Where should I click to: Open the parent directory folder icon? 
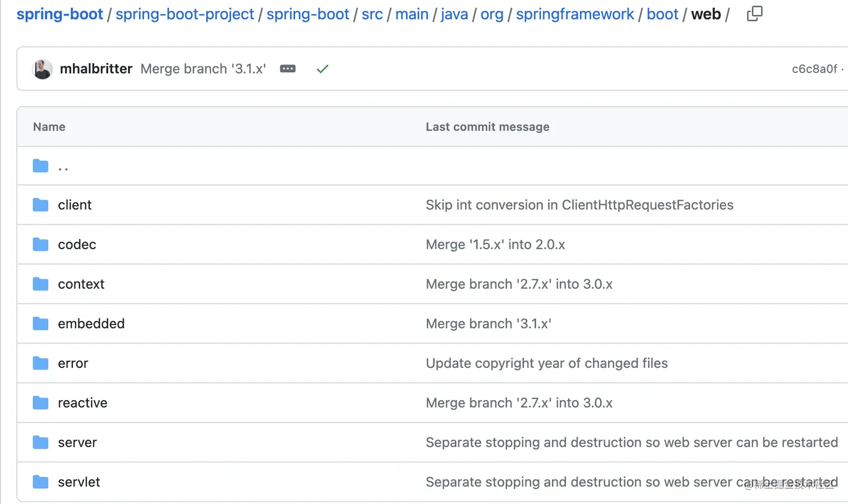pos(40,166)
